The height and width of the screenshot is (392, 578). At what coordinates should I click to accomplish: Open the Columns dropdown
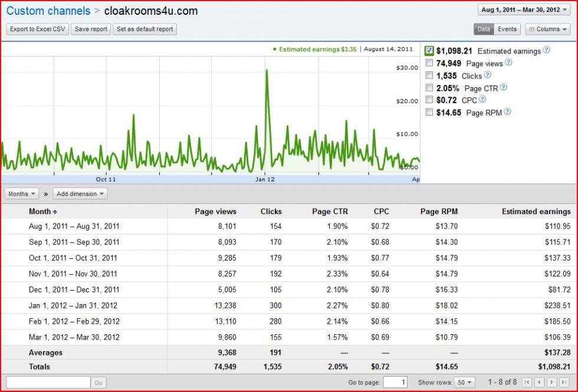click(548, 29)
